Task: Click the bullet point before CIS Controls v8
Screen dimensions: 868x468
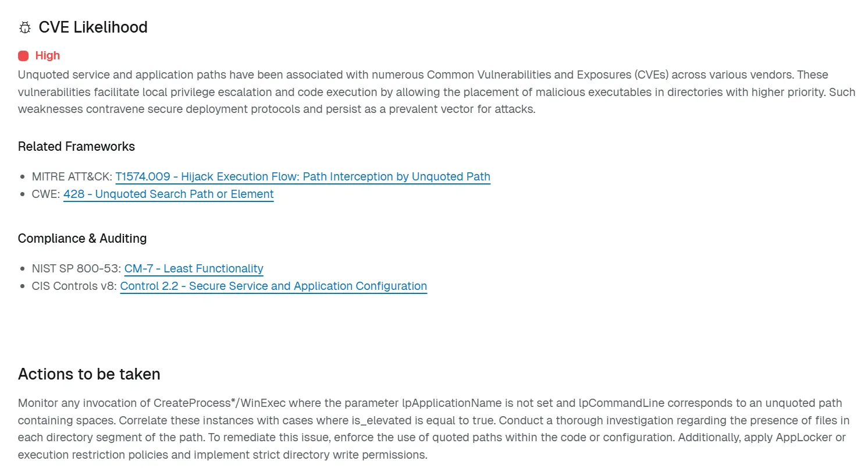Action: [x=23, y=286]
